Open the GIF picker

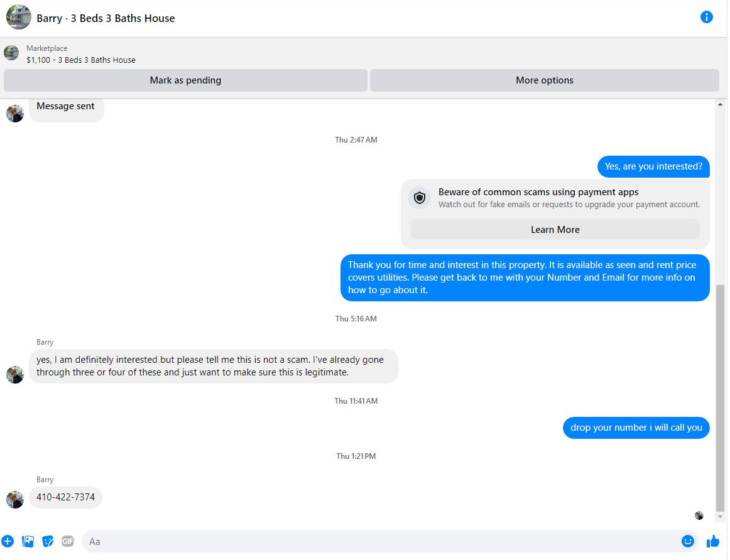pyautogui.click(x=67, y=541)
